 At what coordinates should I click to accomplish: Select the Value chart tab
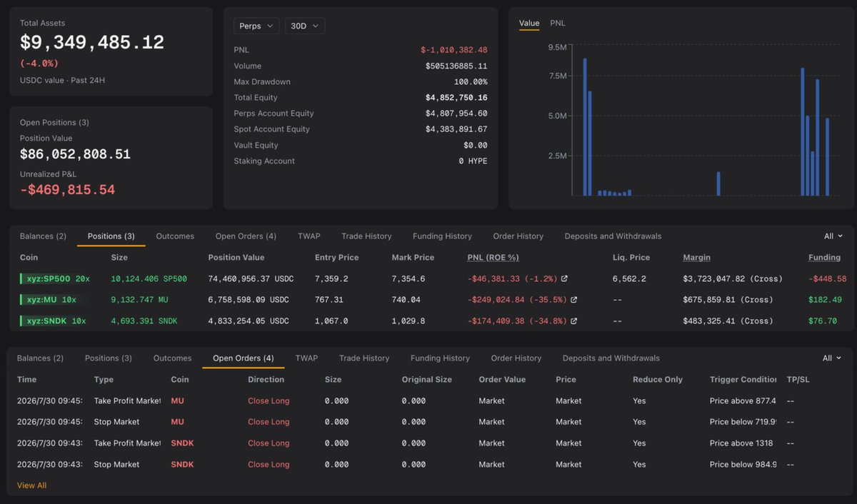pos(529,24)
